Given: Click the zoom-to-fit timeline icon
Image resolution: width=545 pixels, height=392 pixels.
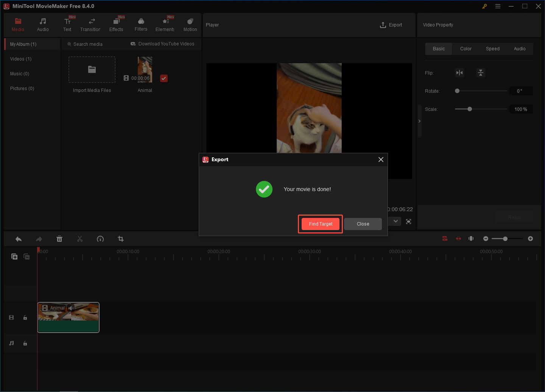Looking at the screenshot, I should (471, 238).
